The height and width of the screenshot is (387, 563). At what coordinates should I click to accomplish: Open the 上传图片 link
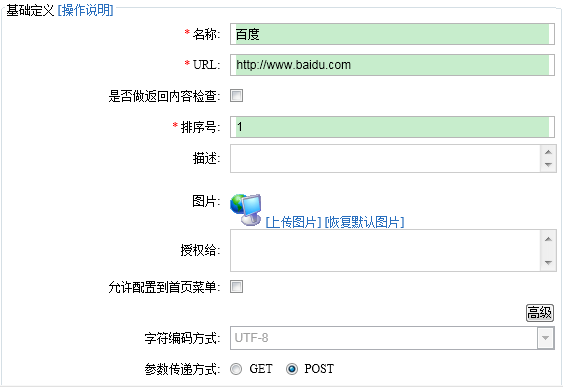(293, 222)
